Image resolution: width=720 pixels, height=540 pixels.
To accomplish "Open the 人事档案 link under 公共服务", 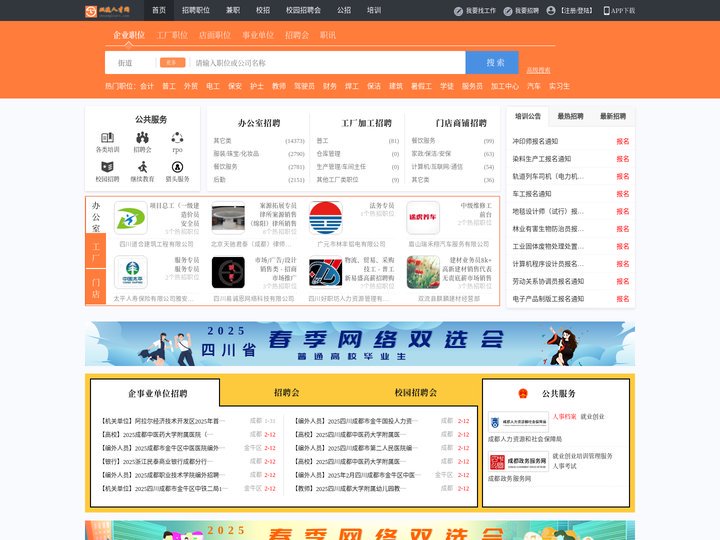I will coord(564,417).
